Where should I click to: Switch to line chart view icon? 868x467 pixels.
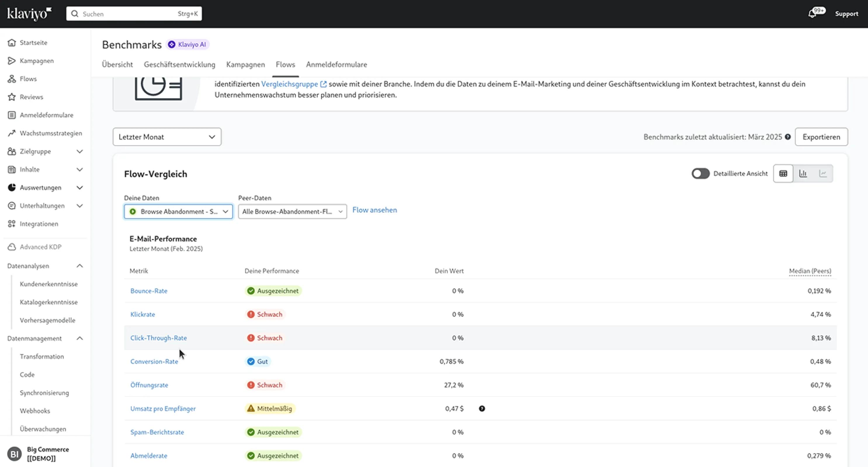click(x=823, y=174)
